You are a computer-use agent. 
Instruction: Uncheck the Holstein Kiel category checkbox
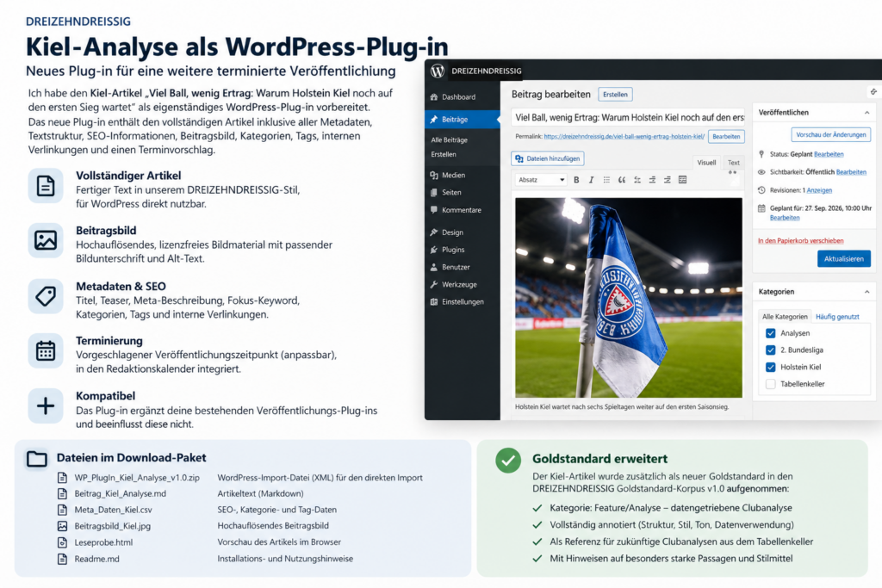click(x=771, y=367)
